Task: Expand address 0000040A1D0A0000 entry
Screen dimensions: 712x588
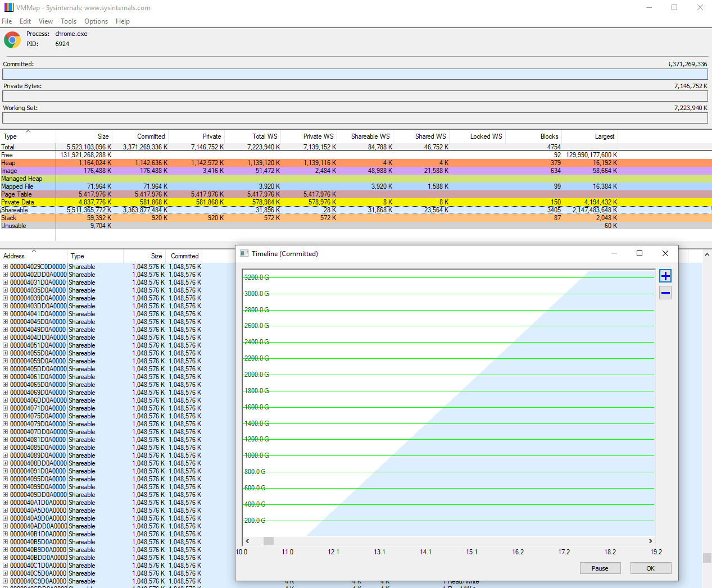Action: [x=6, y=503]
